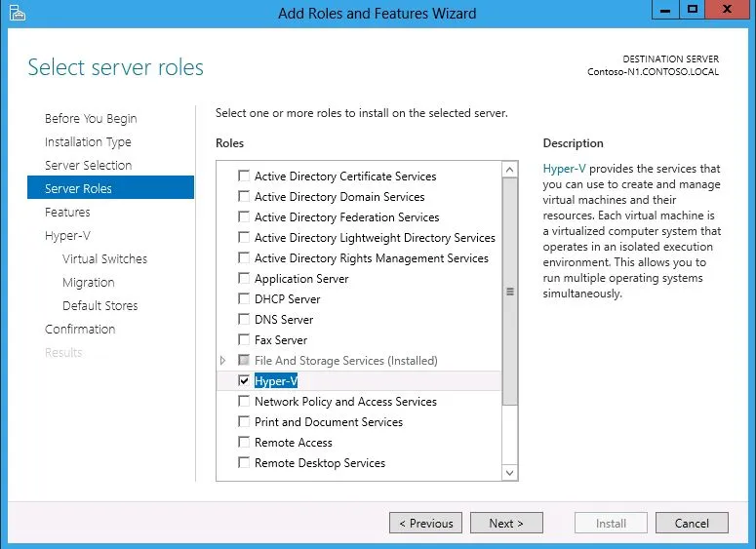Tick Active Directory Lightweight Directory Services
This screenshot has width=756, height=549.
click(244, 237)
